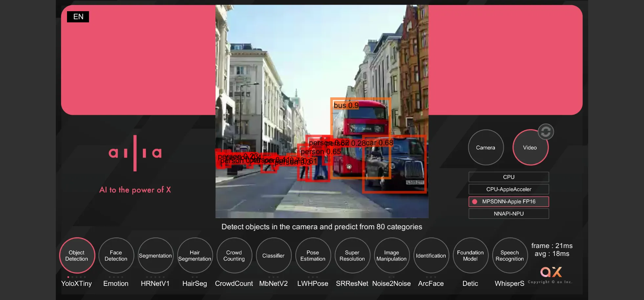Select the Object Detection category
Image resolution: width=644 pixels, height=300 pixels.
click(77, 256)
